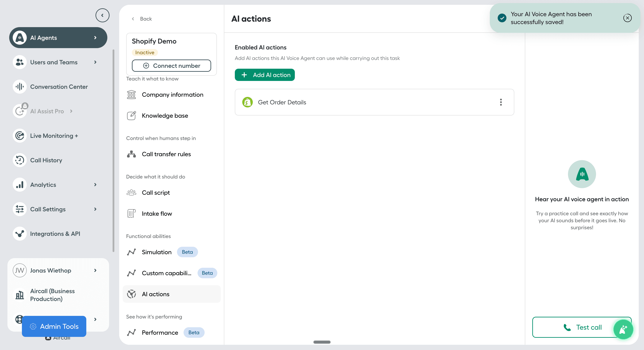Click the Call History clock icon
Image resolution: width=644 pixels, height=350 pixels.
pos(19,160)
